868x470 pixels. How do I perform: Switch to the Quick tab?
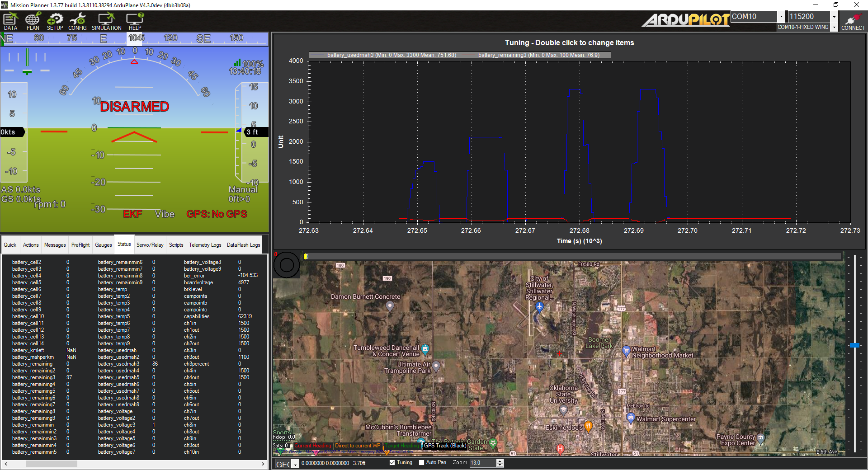click(x=10, y=245)
